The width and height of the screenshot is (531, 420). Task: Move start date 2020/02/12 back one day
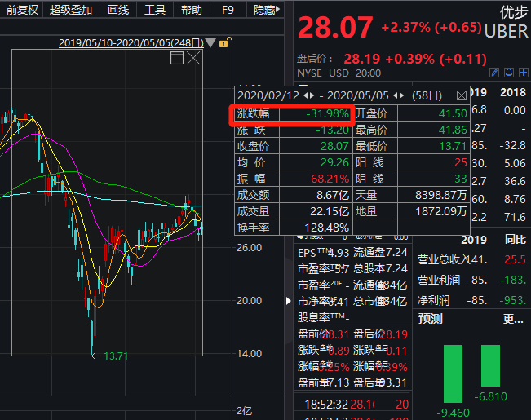coord(306,95)
